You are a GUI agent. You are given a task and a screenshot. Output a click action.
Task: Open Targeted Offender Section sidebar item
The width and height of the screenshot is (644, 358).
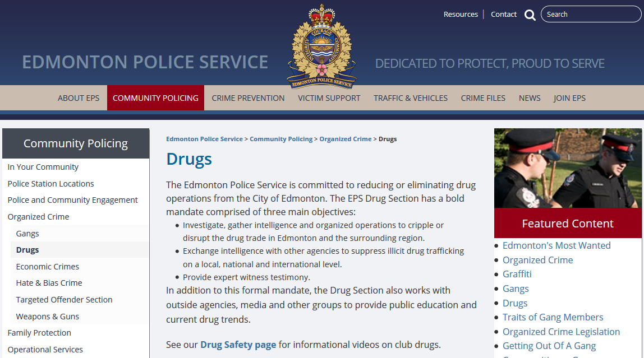pos(64,300)
